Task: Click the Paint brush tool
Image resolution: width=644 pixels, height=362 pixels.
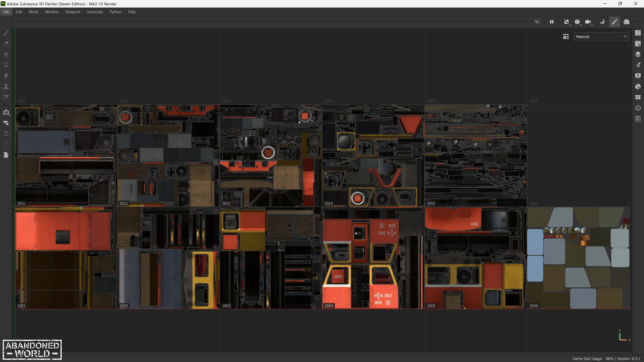Action: click(x=6, y=33)
